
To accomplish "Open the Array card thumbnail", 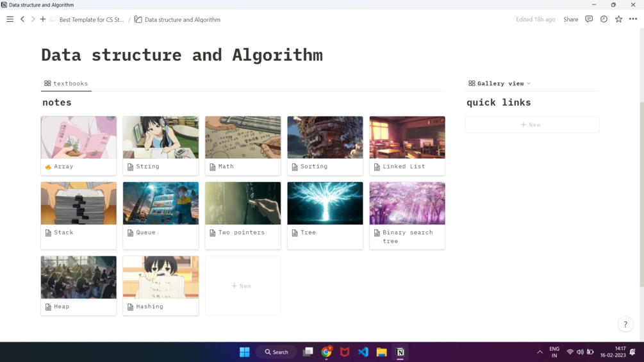I will [x=78, y=137].
